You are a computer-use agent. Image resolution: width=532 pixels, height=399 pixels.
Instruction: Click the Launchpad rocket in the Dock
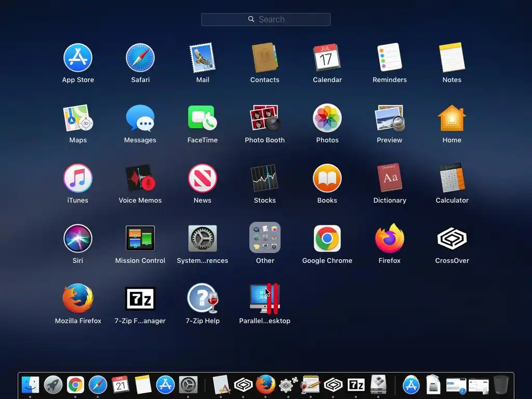(53, 385)
